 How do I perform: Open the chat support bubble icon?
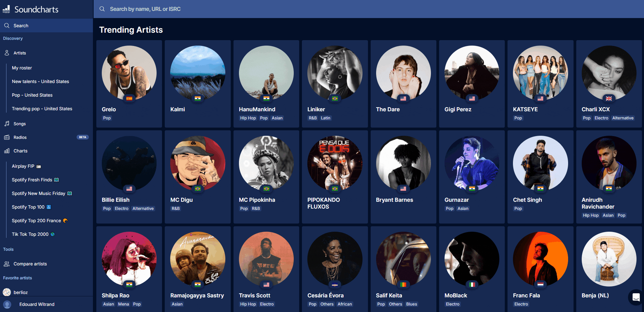point(635,297)
